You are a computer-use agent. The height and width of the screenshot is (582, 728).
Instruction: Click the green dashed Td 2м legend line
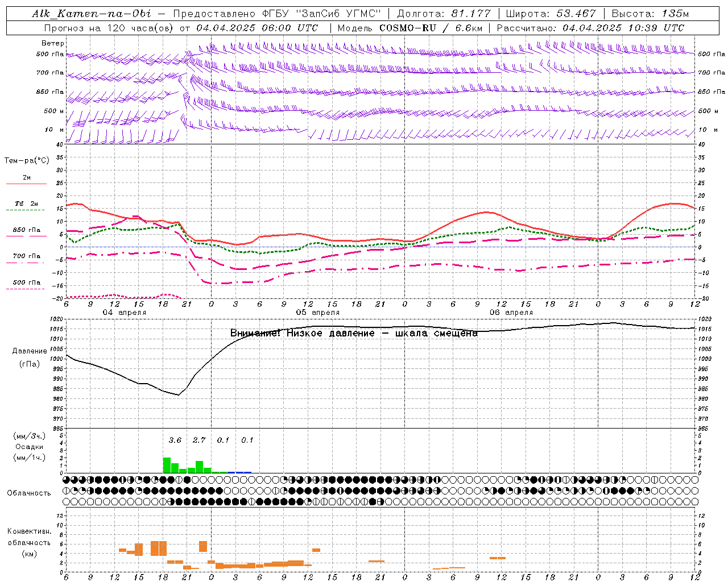pos(26,210)
